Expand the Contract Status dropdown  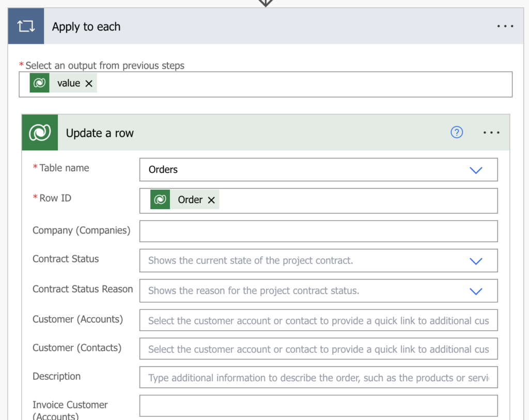pos(476,261)
